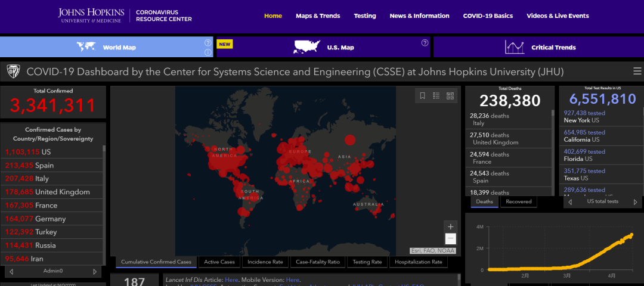Click Italy entry with 28,236 deaths
This screenshot has height=286, width=644.
pyautogui.click(x=509, y=119)
